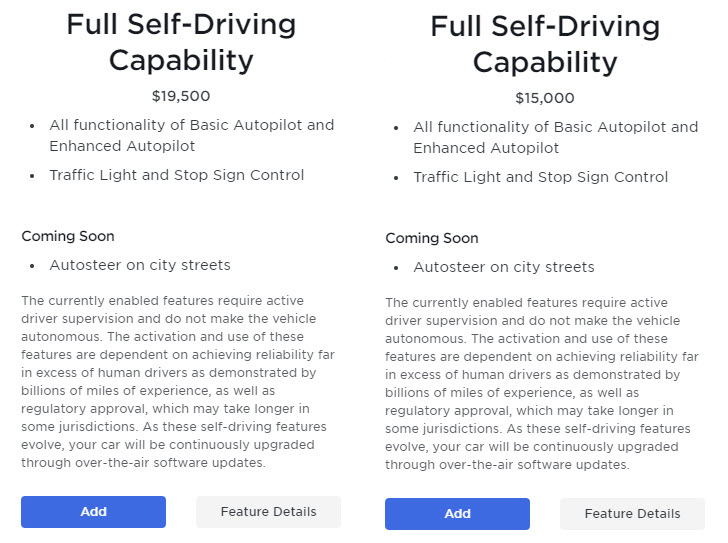Click Coming Soon label in the $15,000 package
Image resolution: width=728 pixels, height=543 pixels.
[432, 238]
